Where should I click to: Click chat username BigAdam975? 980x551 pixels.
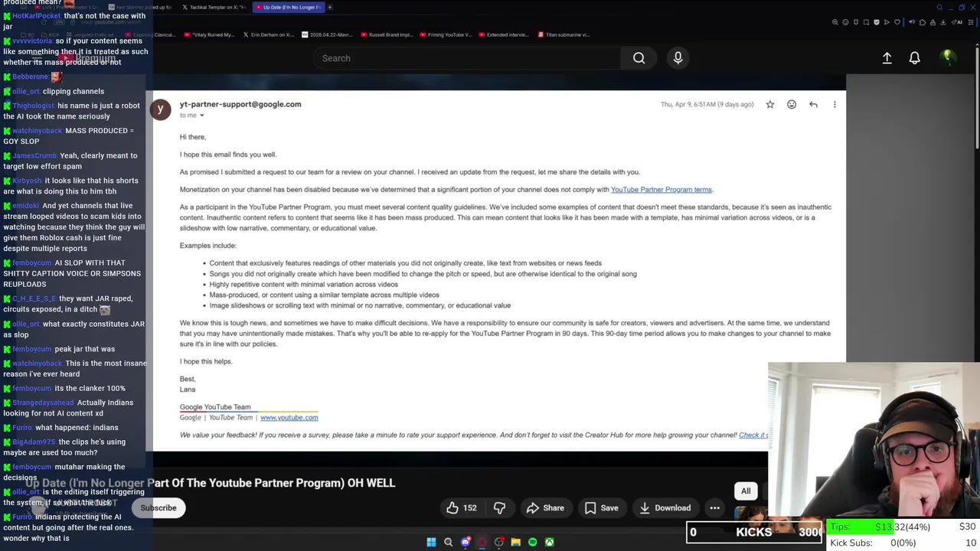[x=34, y=442]
